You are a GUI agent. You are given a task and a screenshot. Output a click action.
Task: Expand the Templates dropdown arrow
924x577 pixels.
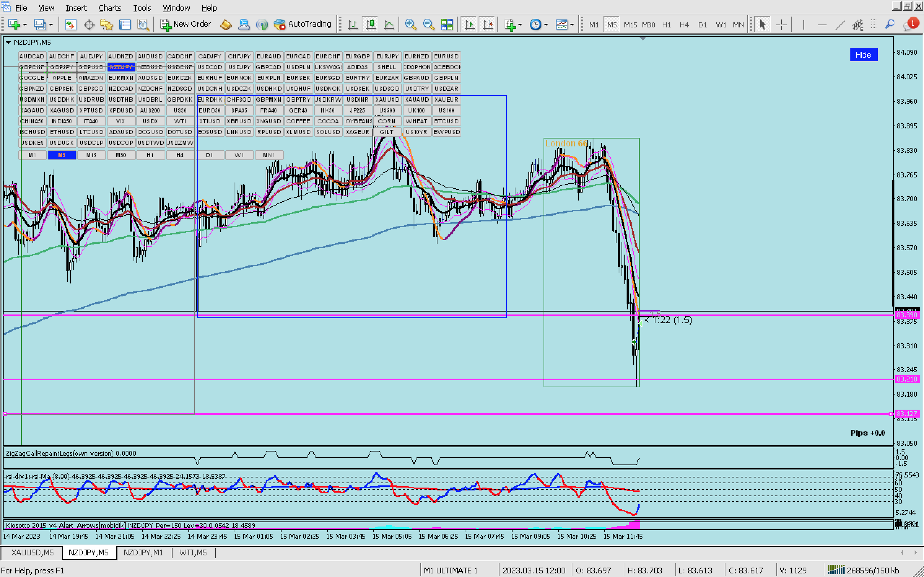572,25
